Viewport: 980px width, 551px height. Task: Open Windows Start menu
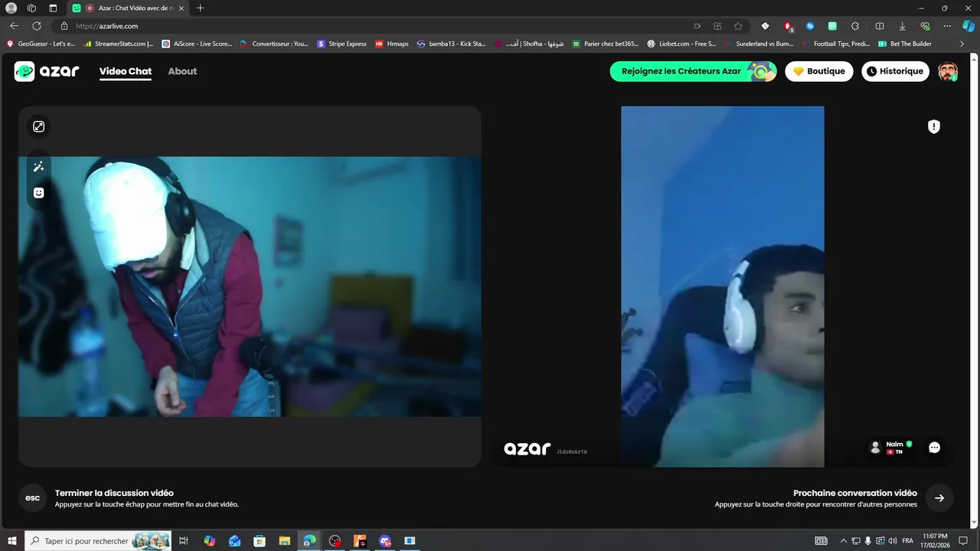12,541
